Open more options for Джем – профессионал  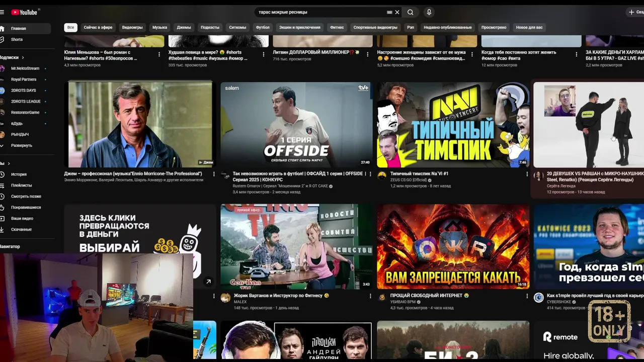click(x=214, y=174)
